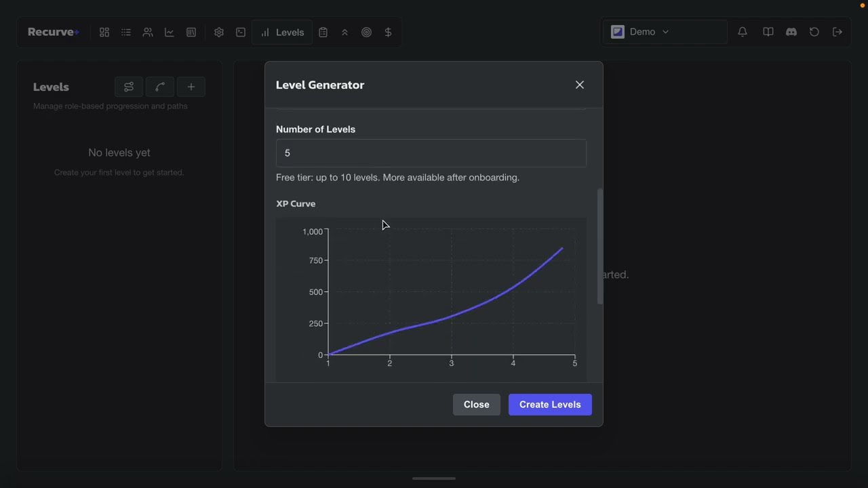Click the 'XP Curve' label

point(296,203)
